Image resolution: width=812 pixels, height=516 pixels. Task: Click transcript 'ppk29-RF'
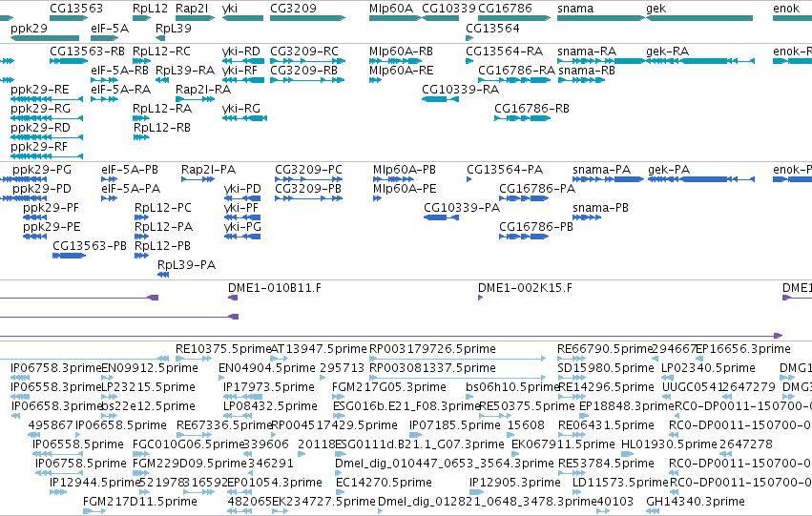pos(39,147)
